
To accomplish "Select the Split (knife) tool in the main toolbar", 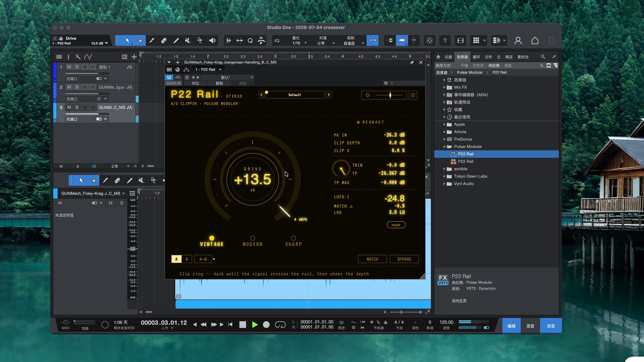I will (152, 41).
